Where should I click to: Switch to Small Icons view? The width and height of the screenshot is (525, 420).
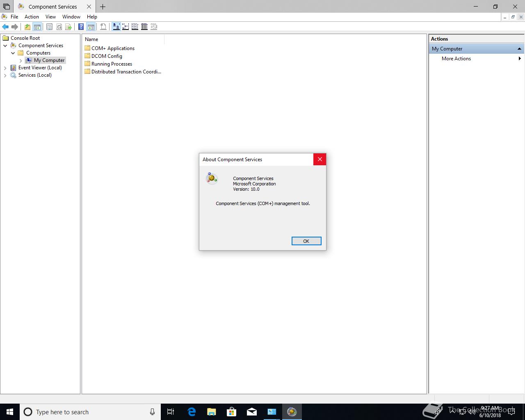[x=126, y=27]
